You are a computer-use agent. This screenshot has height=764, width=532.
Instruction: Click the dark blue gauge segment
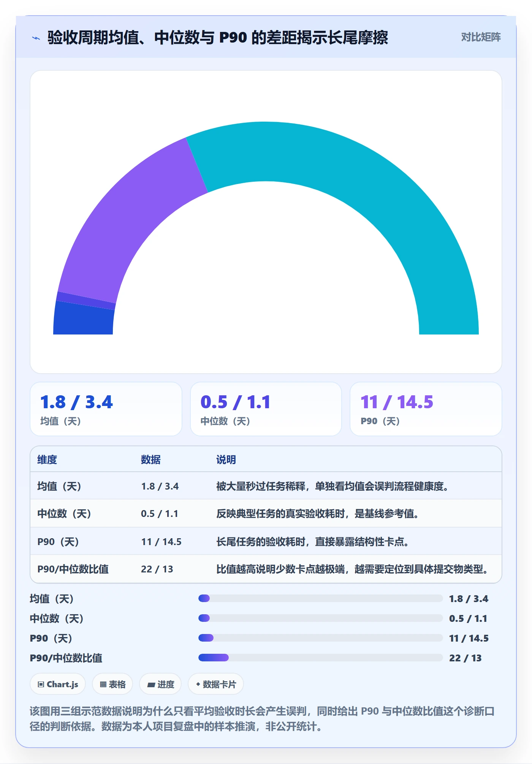click(x=84, y=319)
